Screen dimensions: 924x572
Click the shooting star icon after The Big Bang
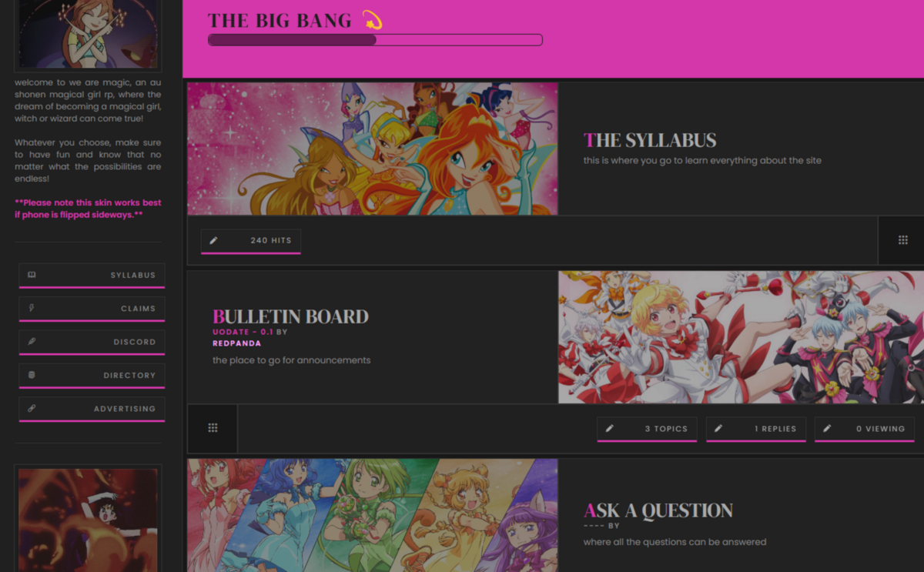(372, 20)
